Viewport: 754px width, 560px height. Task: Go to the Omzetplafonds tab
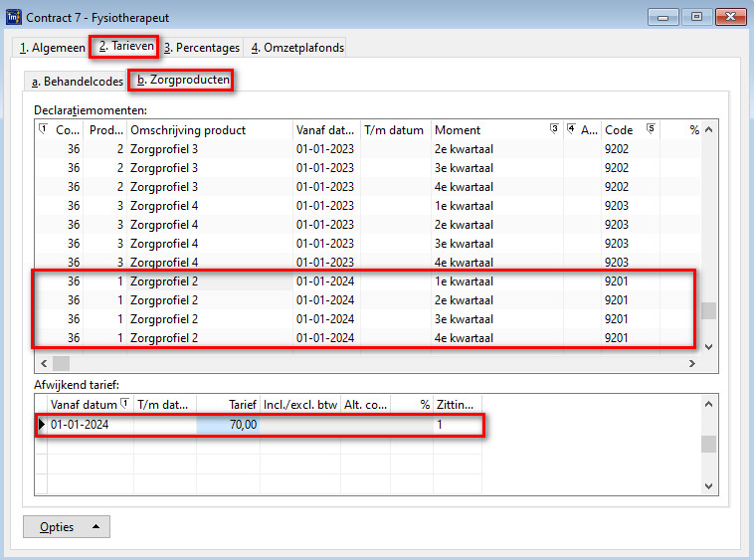[295, 47]
